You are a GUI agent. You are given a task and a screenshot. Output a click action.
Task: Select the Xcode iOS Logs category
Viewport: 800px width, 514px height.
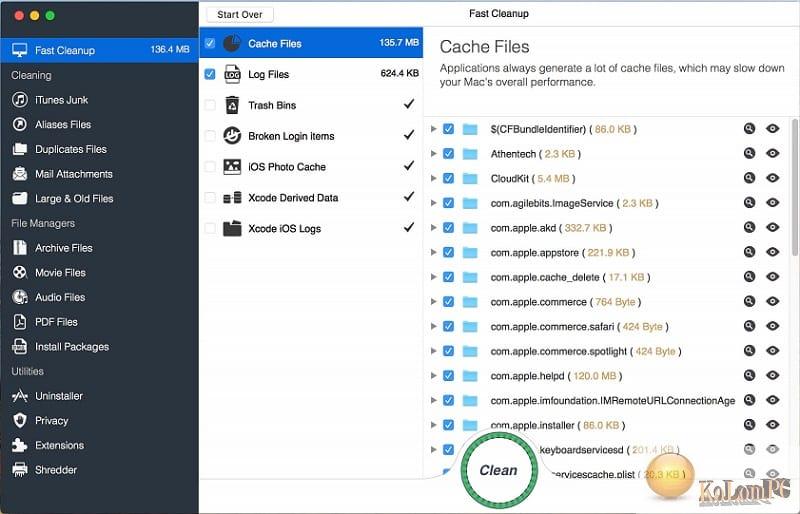pyautogui.click(x=311, y=228)
